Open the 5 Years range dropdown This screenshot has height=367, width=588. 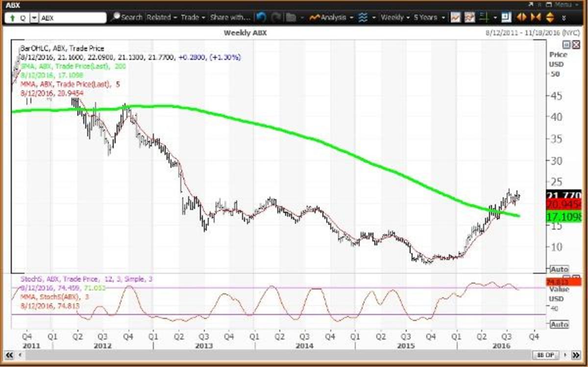pyautogui.click(x=429, y=17)
